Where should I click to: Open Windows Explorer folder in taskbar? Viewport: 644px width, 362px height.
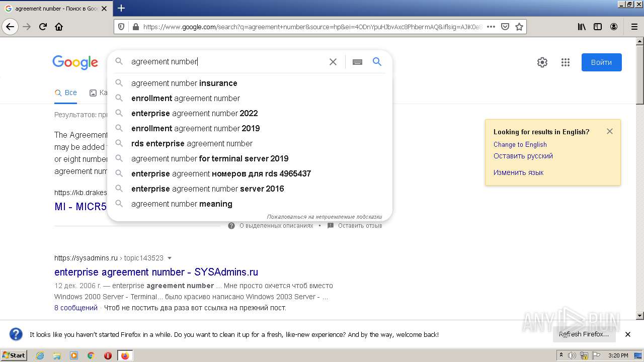tap(57, 355)
